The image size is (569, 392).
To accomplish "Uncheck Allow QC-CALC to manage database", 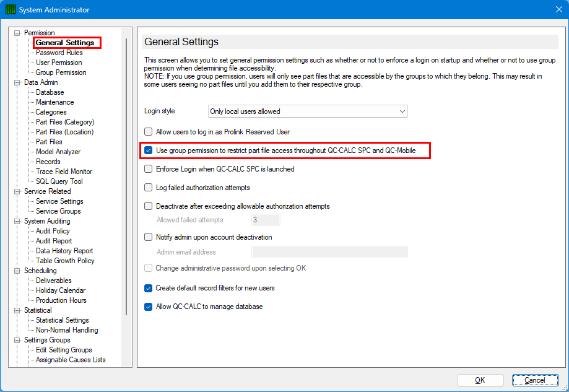I will click(x=148, y=307).
